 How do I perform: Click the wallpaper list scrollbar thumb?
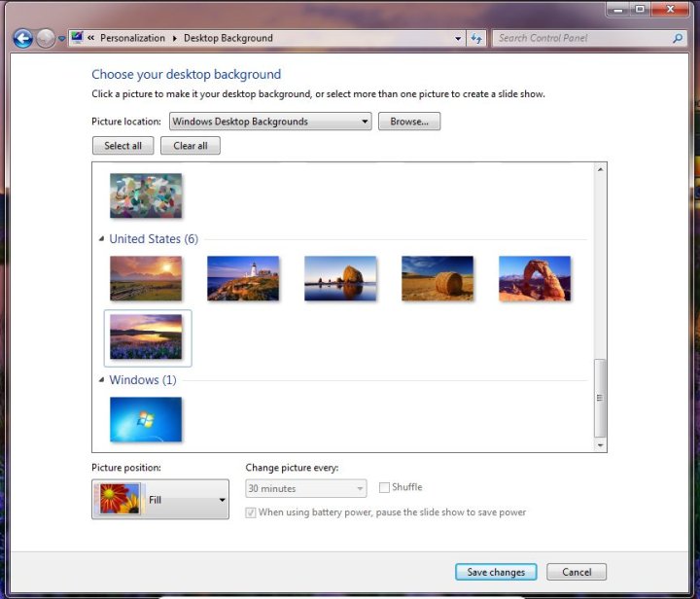click(600, 398)
